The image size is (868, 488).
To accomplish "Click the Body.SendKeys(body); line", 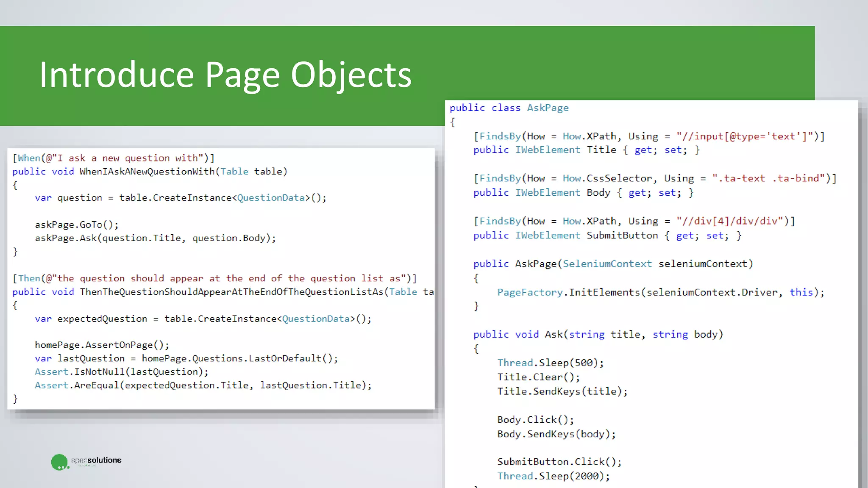I will tap(556, 434).
